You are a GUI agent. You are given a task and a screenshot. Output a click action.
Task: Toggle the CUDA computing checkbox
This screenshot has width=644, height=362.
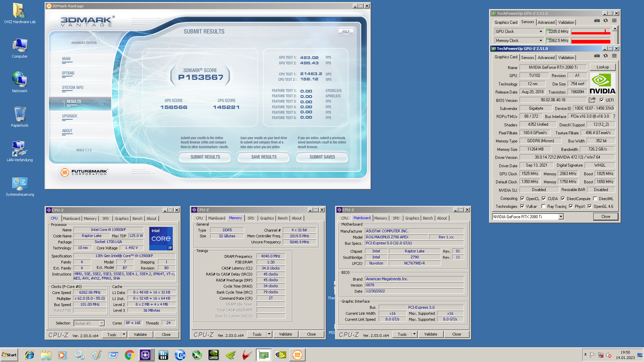tap(544, 198)
